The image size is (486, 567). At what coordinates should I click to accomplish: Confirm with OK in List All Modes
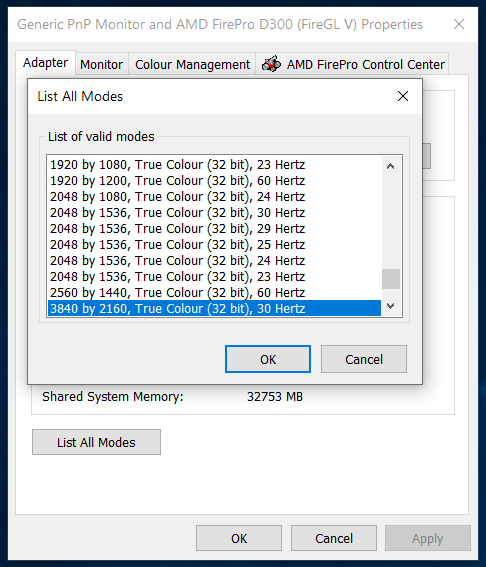coord(268,359)
